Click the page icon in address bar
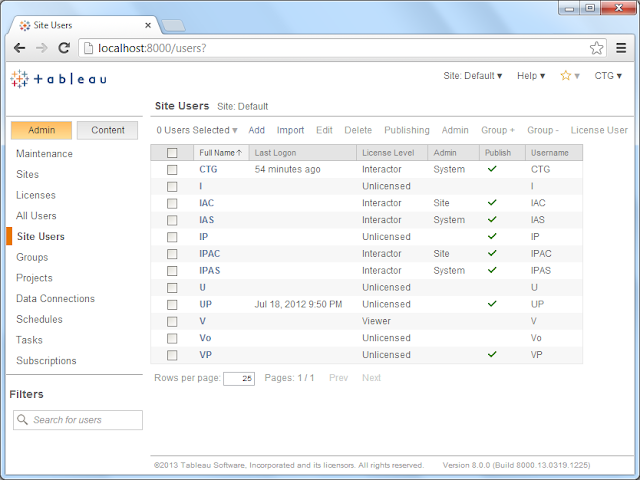The image size is (640, 480). (x=88, y=48)
